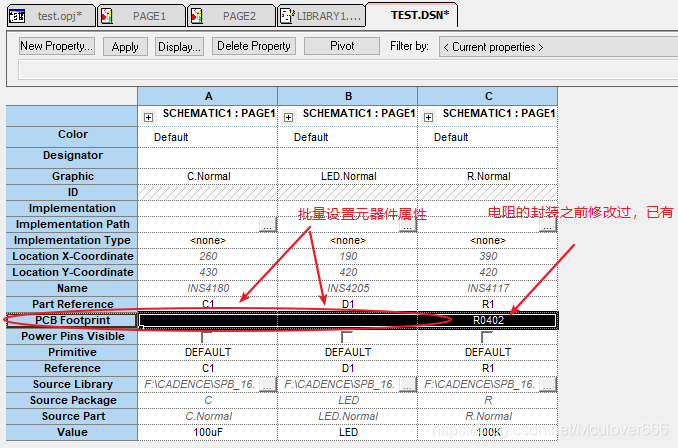Click the LIBRARY1 tab icon
This screenshot has height=448, width=678.
coord(287,15)
